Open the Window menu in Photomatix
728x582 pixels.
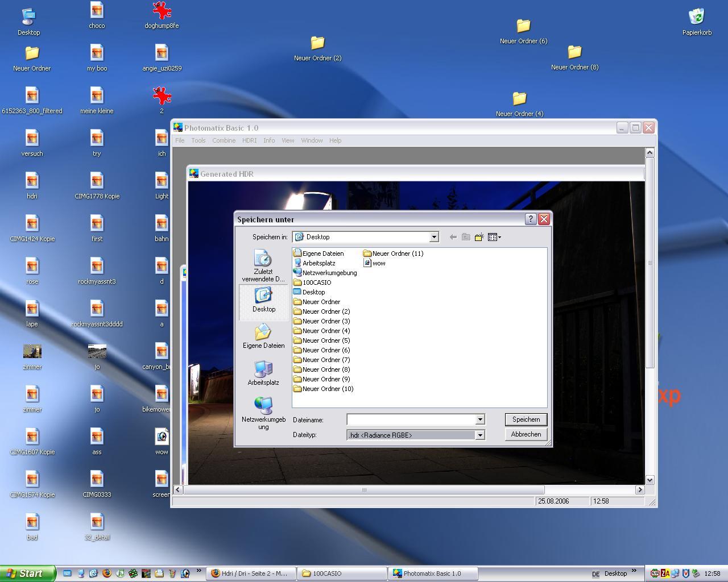[312, 140]
